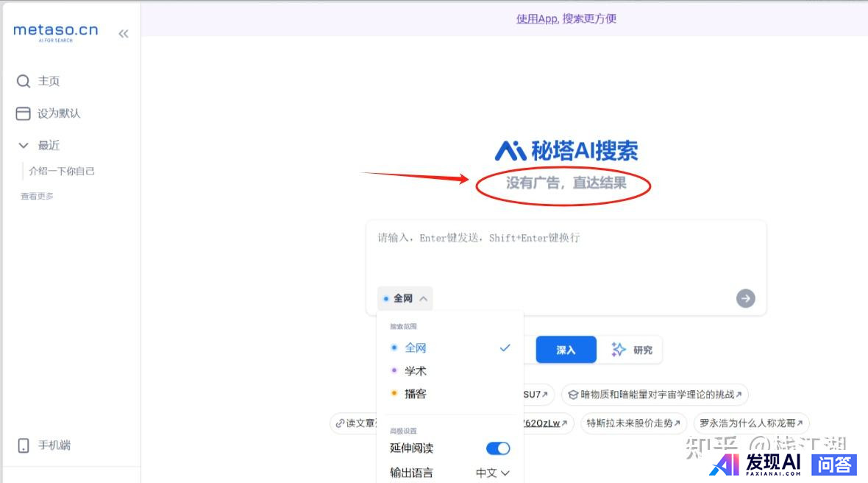868x483 pixels.
Task: Toggle the 延伸阅读 switch
Action: click(498, 448)
